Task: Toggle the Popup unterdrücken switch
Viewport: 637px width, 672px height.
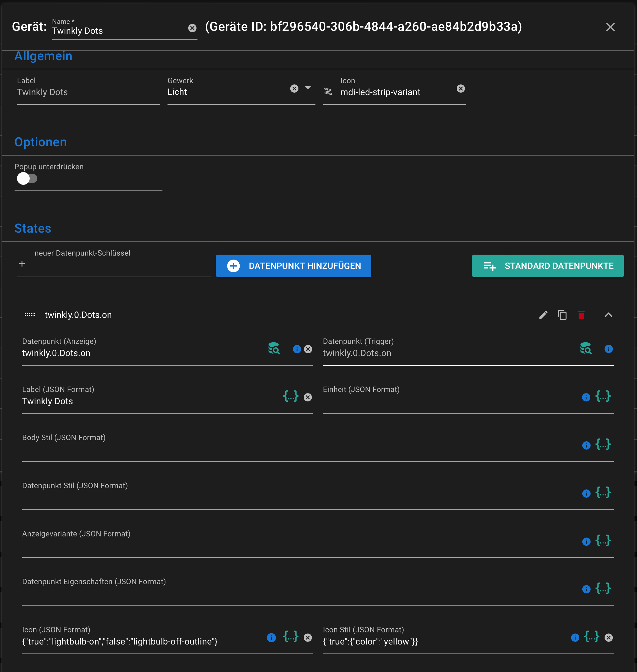Action: tap(27, 178)
